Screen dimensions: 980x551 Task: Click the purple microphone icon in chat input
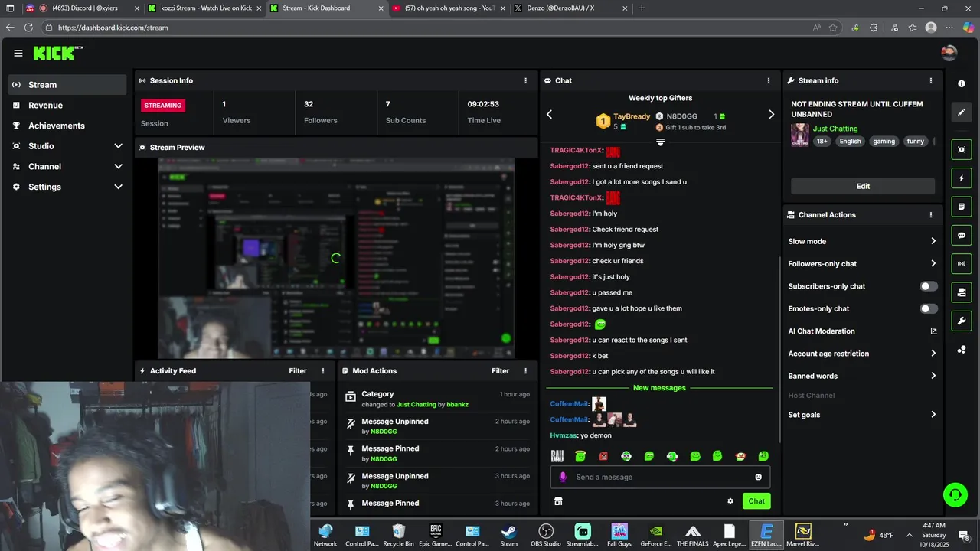563,477
